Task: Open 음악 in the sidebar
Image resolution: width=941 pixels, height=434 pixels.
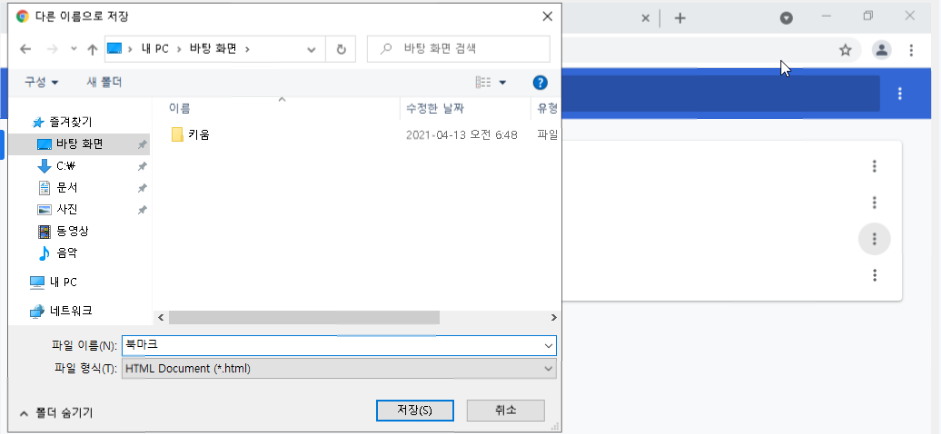Action: (67, 253)
